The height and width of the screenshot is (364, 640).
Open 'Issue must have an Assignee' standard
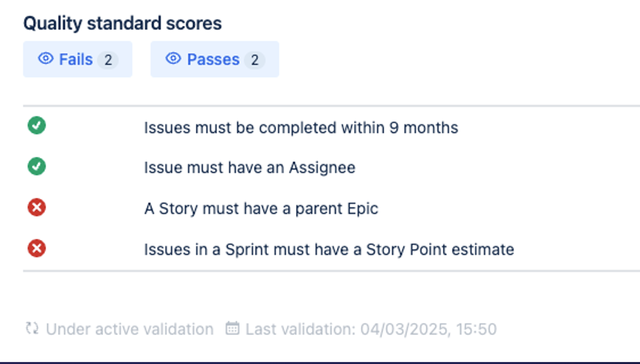pyautogui.click(x=250, y=168)
